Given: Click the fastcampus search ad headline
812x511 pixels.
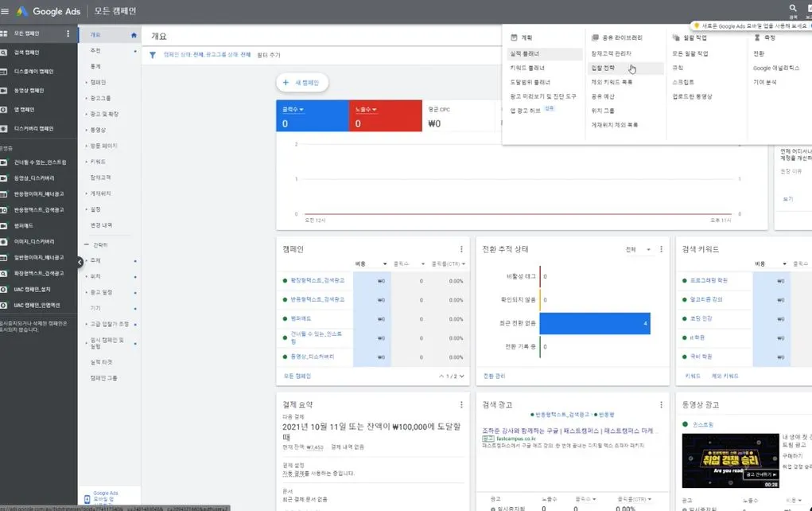Looking at the screenshot, I should point(568,431).
